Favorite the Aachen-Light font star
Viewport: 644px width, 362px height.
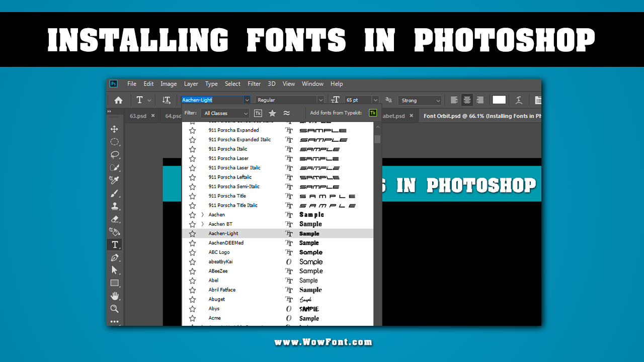tap(192, 233)
